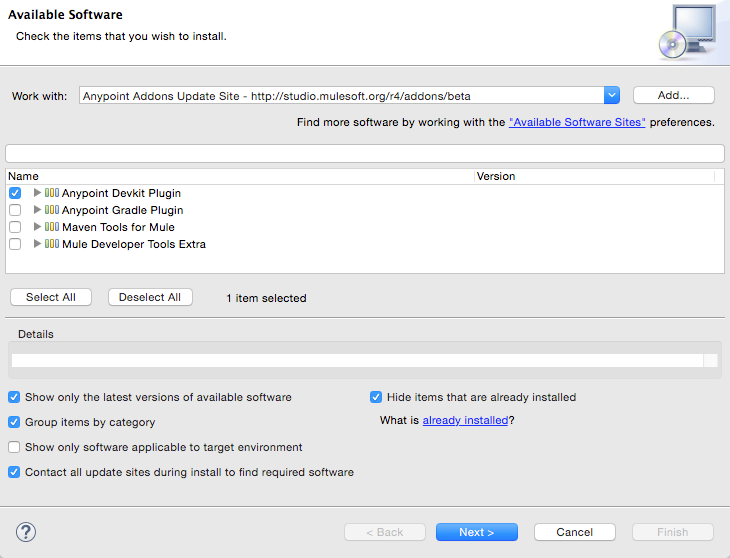Click the Cancel button
Screen dimensions: 730x558
click(575, 532)
